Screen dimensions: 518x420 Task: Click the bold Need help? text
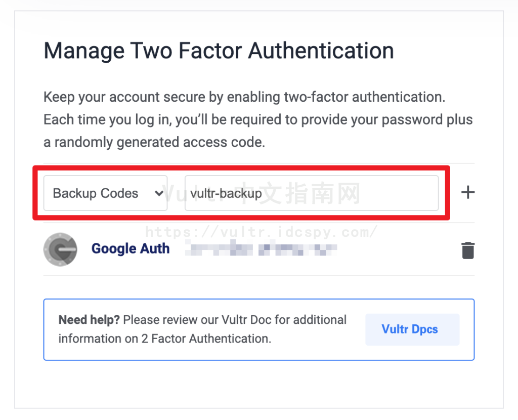(89, 320)
